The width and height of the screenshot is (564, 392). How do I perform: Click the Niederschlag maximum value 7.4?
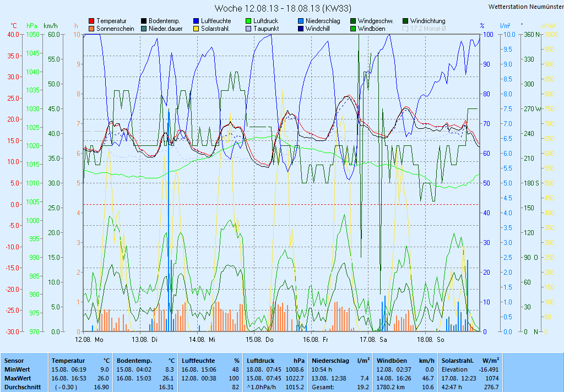click(365, 378)
